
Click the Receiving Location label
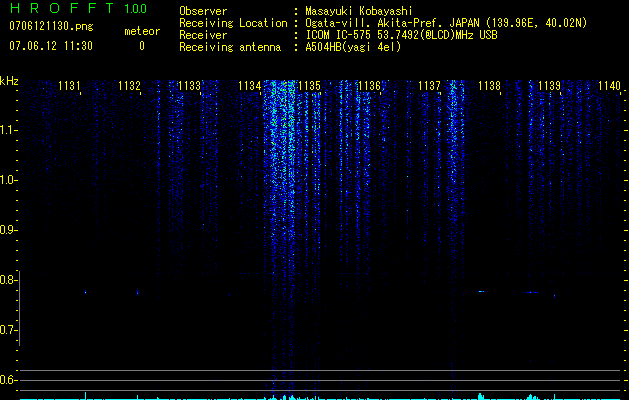[233, 23]
